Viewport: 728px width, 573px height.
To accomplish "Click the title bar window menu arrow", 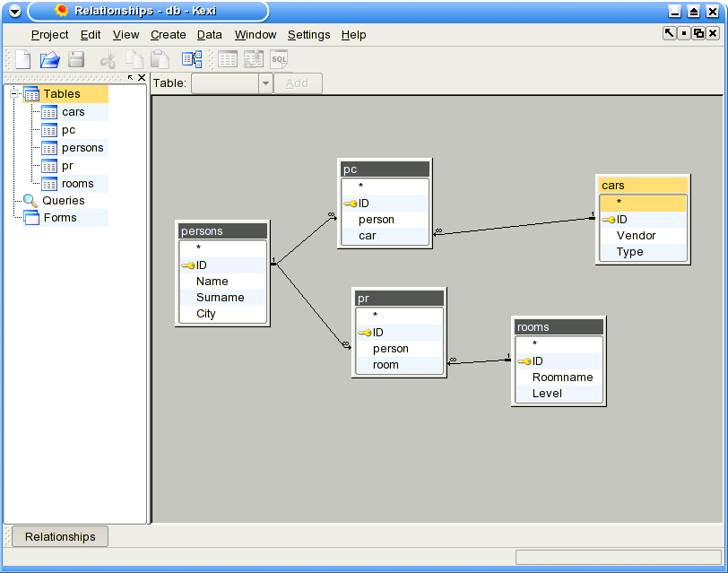I will pyautogui.click(x=13, y=11).
